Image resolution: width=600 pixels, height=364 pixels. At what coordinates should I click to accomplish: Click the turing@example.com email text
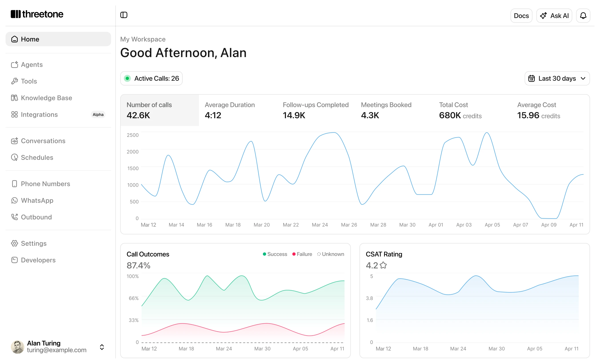point(56,350)
